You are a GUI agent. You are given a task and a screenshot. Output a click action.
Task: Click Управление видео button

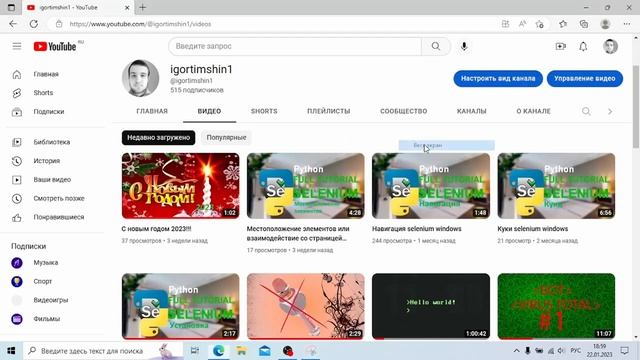point(584,78)
